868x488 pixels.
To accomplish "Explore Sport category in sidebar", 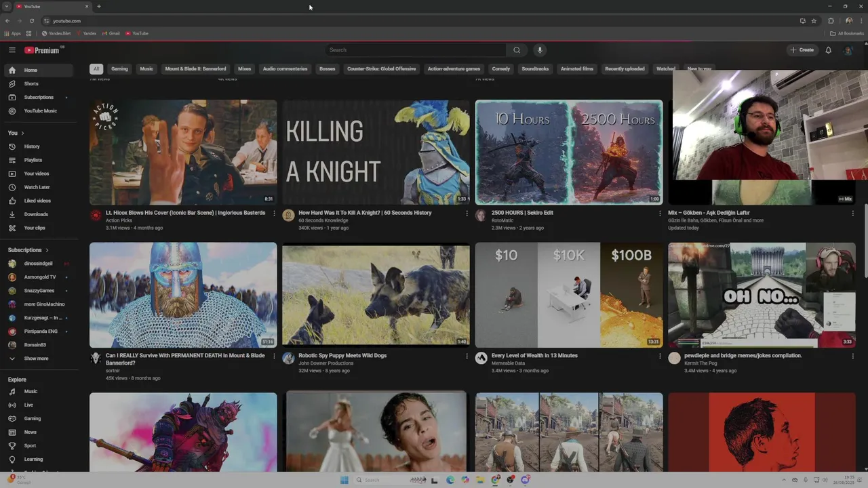I will (x=38, y=445).
